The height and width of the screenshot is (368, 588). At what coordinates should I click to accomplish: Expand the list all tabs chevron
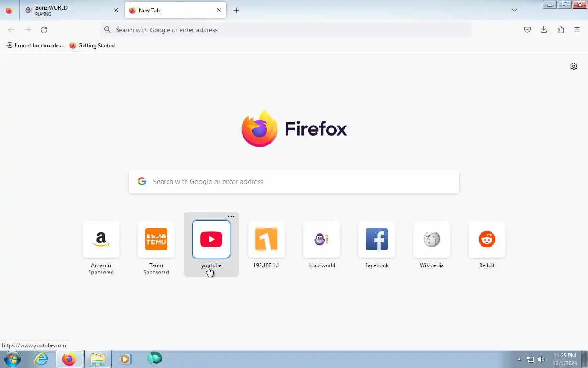pos(514,10)
